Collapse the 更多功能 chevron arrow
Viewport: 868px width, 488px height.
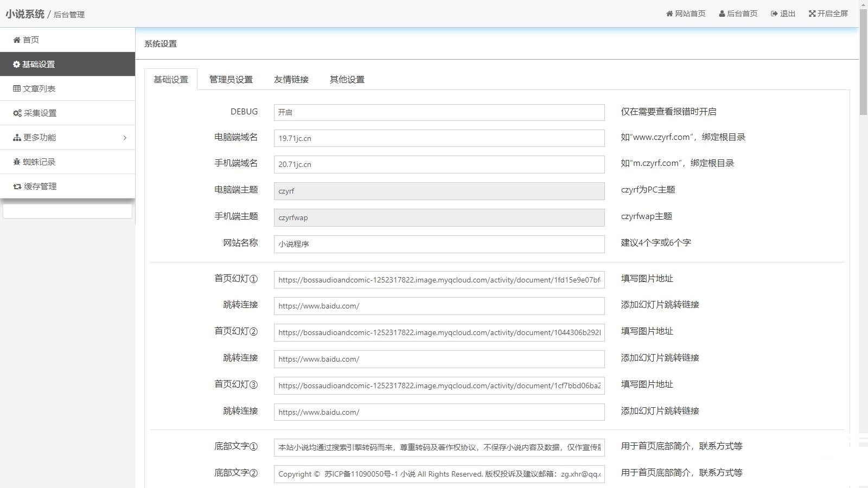coord(125,137)
